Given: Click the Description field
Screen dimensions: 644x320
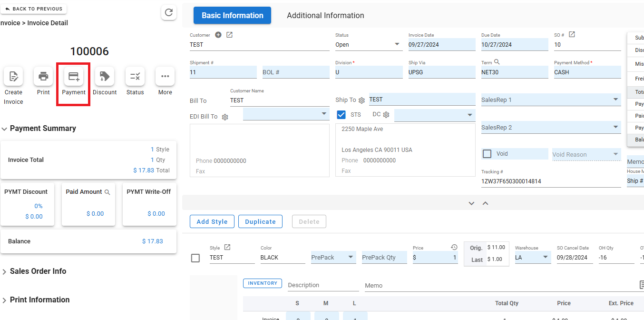Looking at the screenshot, I should coord(323,285).
